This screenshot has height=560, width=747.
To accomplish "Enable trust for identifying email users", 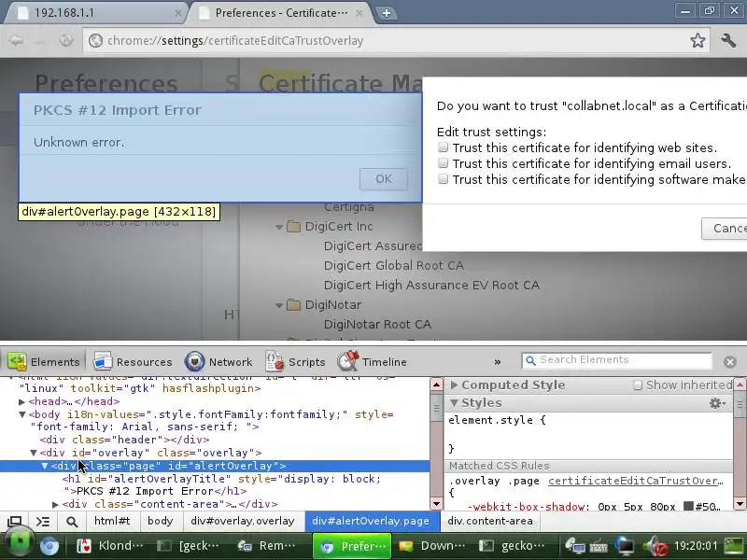I will 443,162.
